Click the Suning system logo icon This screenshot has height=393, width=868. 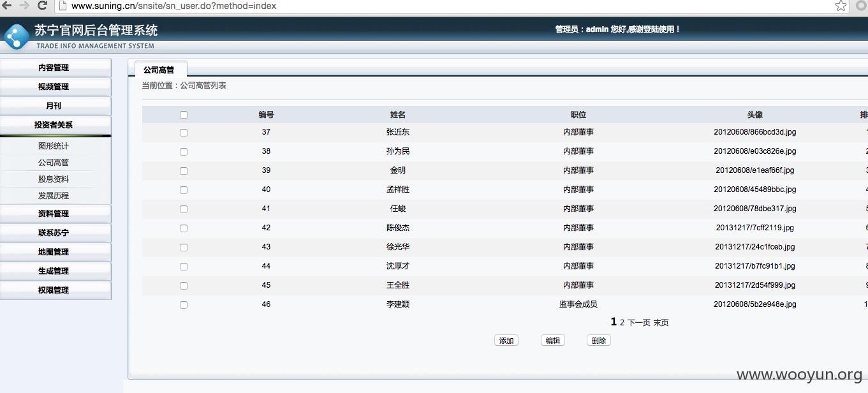coord(16,37)
